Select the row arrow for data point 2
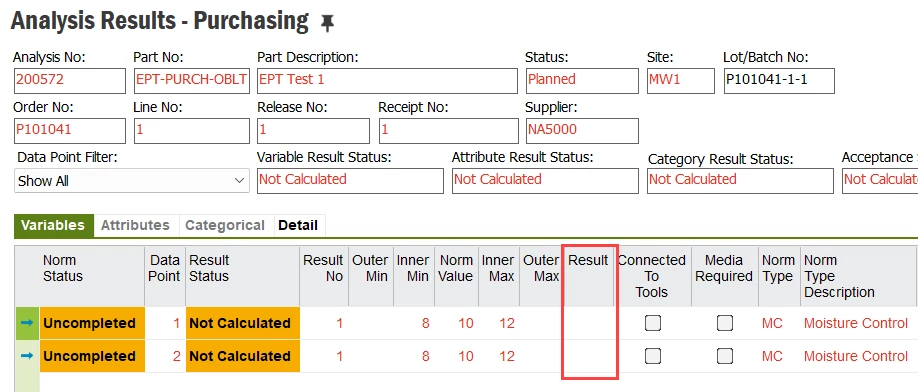The image size is (918, 392). (27, 356)
